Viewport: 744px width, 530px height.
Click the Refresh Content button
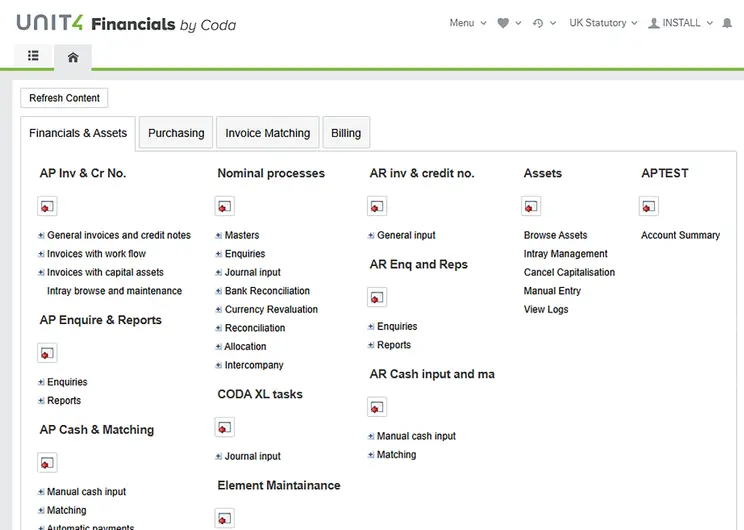point(64,98)
